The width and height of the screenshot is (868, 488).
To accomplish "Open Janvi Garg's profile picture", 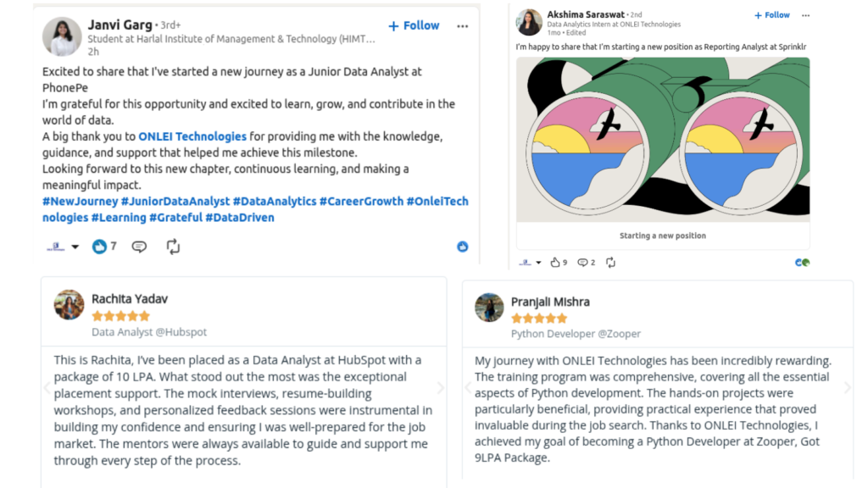I will [62, 36].
